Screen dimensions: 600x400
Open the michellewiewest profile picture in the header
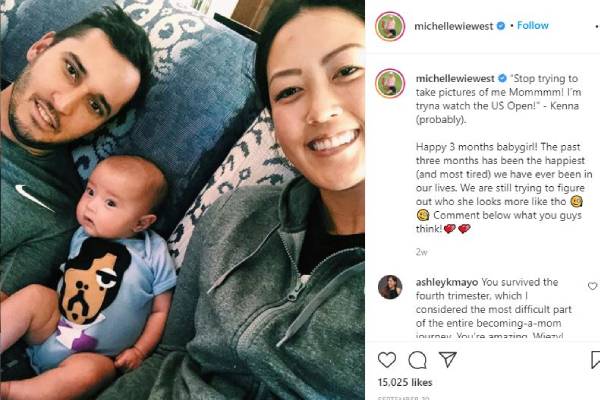pyautogui.click(x=390, y=26)
